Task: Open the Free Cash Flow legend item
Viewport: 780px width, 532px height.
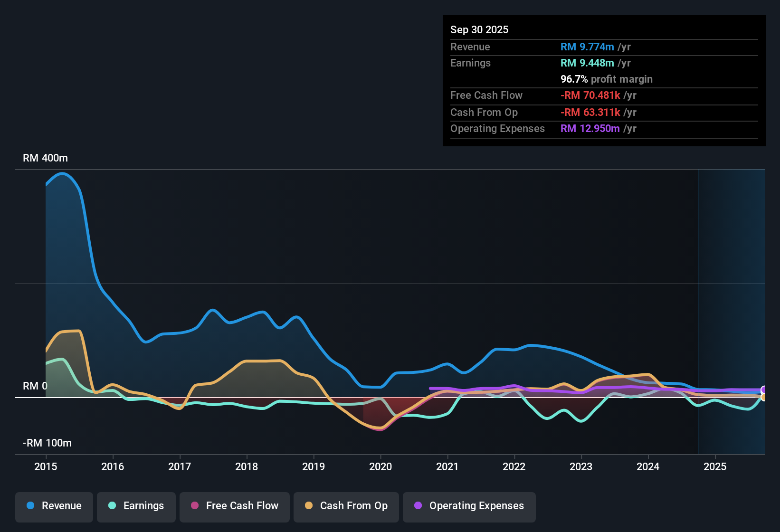Action: pyautogui.click(x=234, y=506)
